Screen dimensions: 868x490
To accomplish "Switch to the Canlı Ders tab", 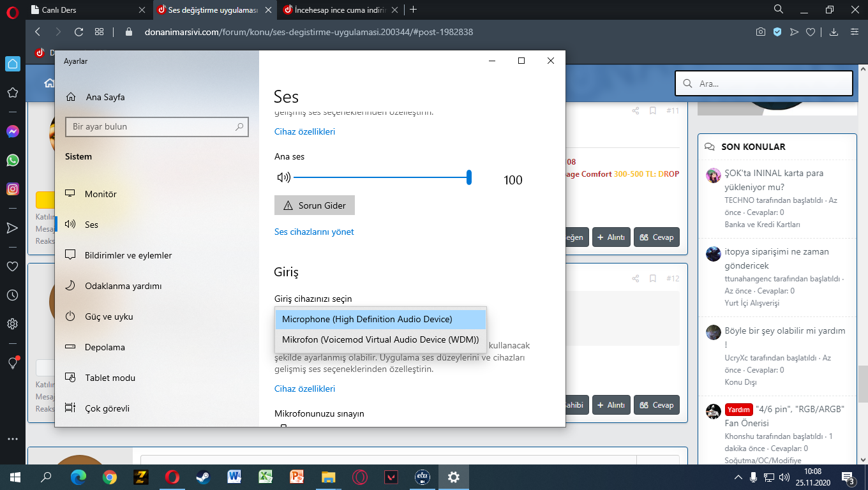I will pyautogui.click(x=87, y=10).
